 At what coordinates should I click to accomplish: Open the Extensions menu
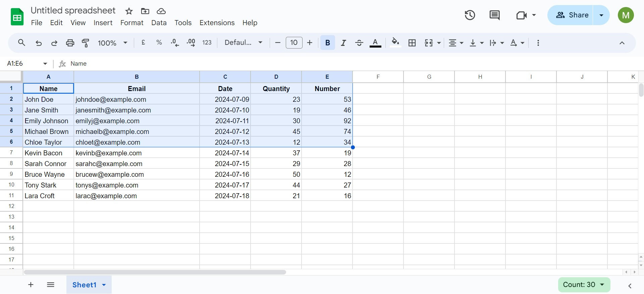[217, 23]
